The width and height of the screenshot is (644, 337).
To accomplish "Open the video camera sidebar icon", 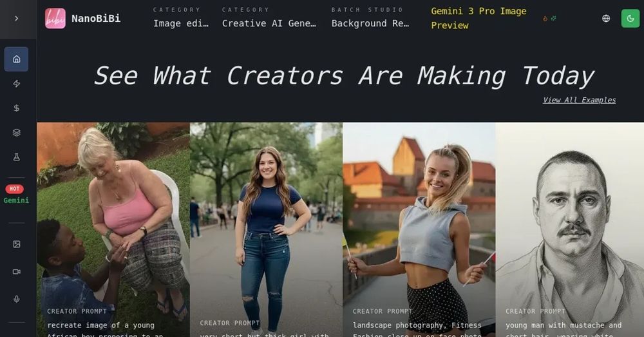I will coord(17,272).
